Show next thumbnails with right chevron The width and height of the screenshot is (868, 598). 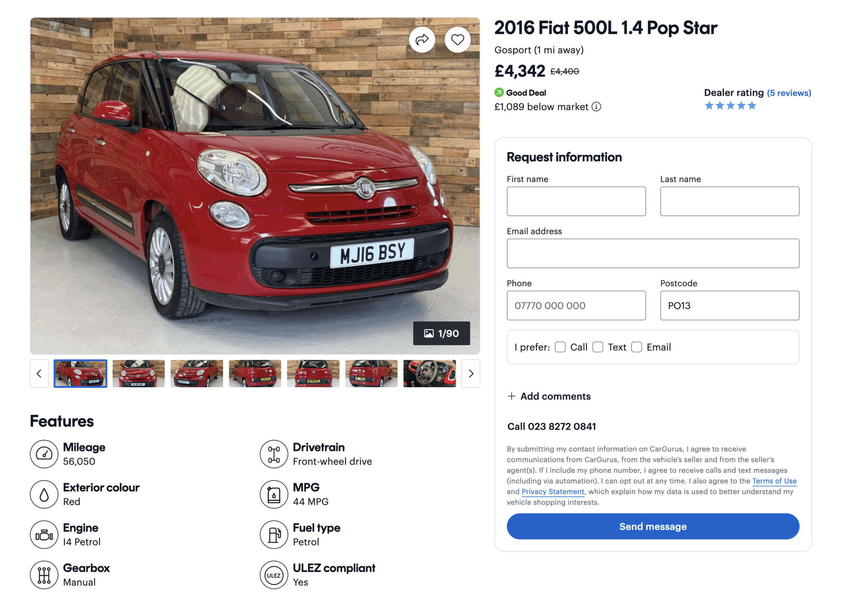point(471,374)
